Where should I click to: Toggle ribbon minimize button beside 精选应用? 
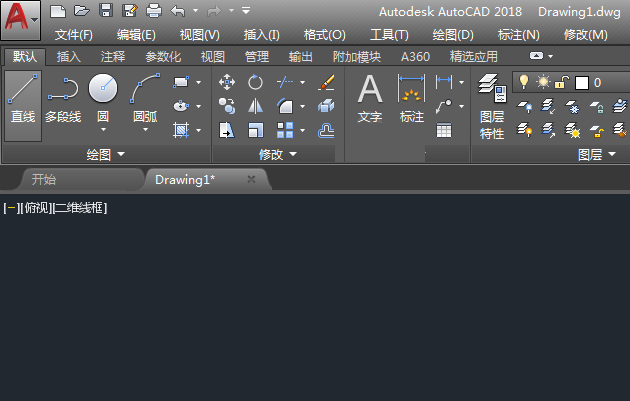(536, 56)
